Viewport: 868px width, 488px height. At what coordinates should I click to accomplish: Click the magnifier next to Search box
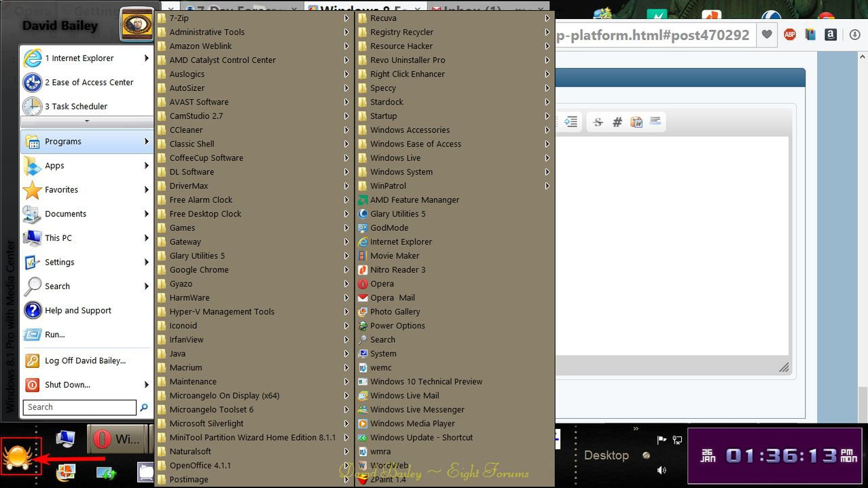144,407
